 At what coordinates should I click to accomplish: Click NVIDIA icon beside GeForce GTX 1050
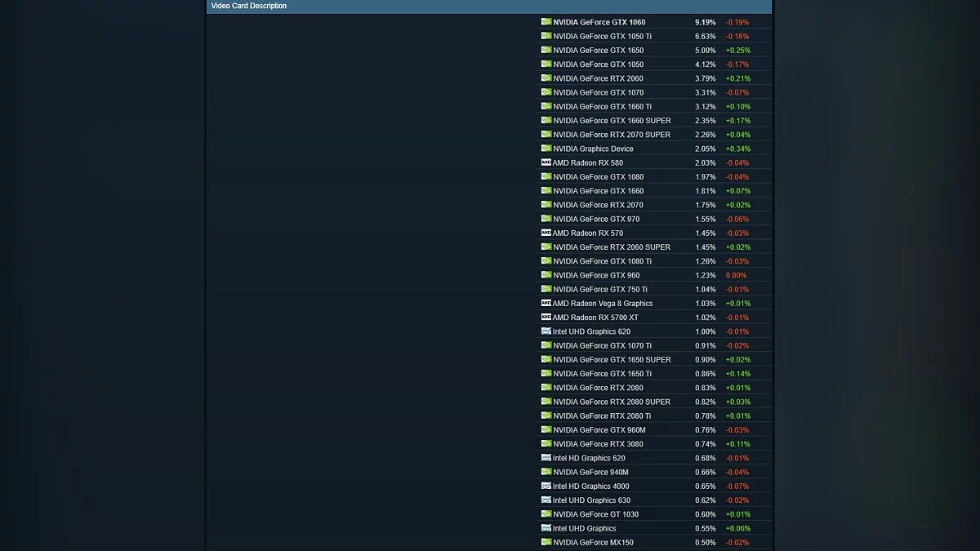[546, 64]
